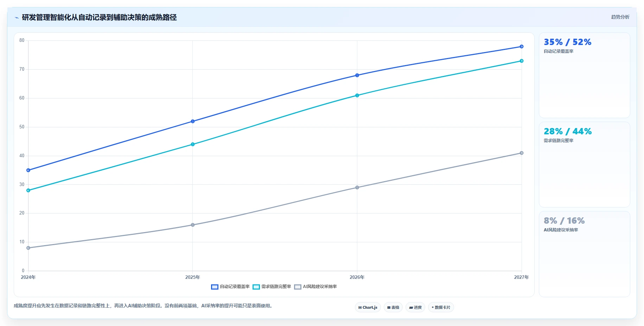This screenshot has height=326, width=644.
Task: Click the 80 y-axis tick label
Action: pyautogui.click(x=22, y=40)
